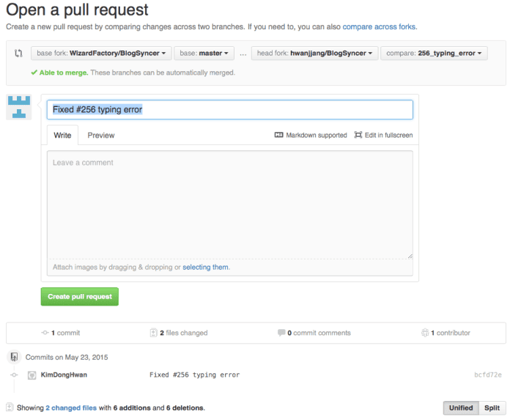Viewport: 510px width, 420px height.
Task: Click the files changed diff icon
Action: (x=154, y=333)
